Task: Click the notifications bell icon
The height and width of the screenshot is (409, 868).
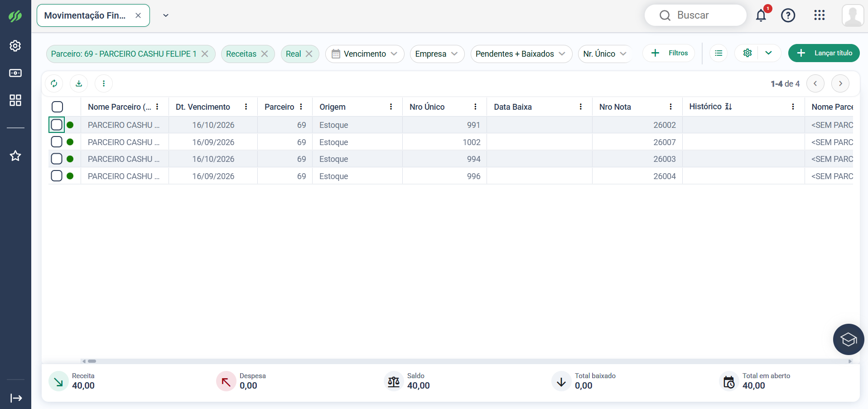Action: 761,15
